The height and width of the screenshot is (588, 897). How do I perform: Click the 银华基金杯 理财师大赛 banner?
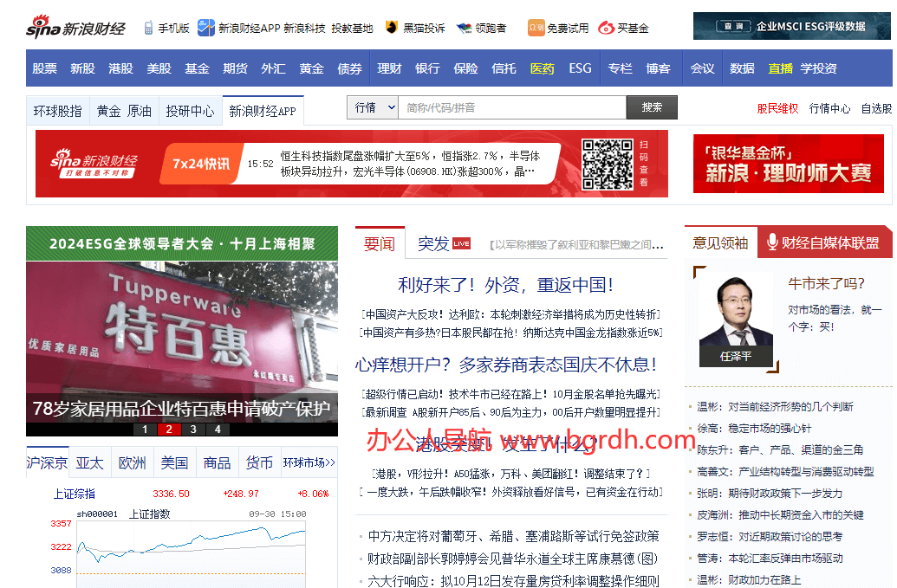789,164
